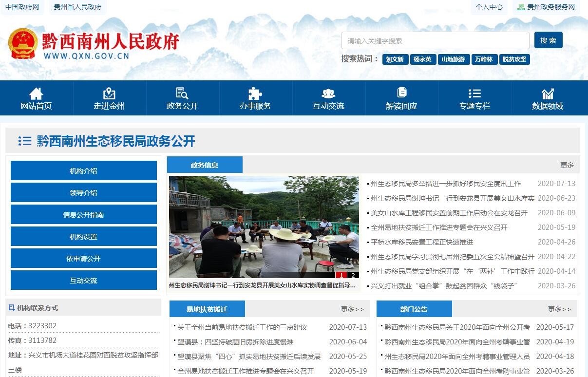
Task: Show slide 1 of the news carousel
Action: [341, 275]
